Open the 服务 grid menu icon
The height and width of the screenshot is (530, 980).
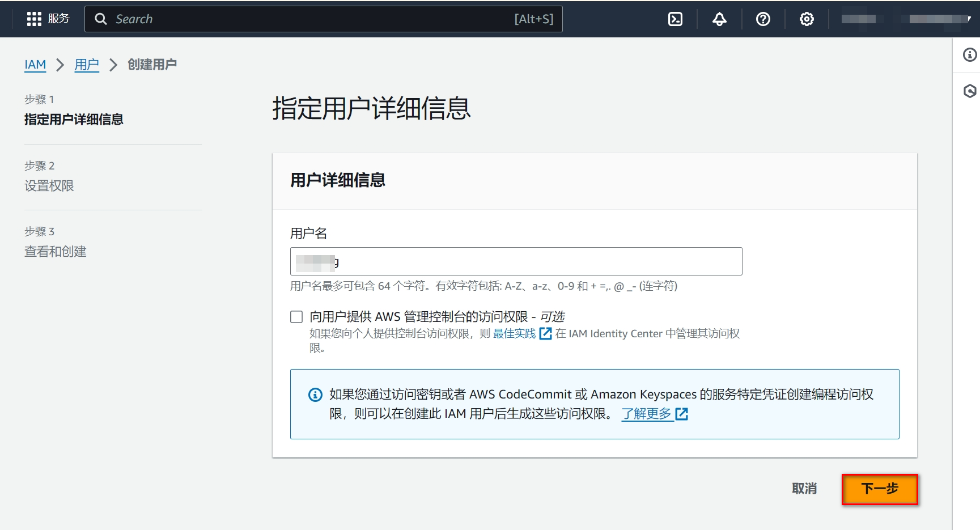(x=34, y=19)
